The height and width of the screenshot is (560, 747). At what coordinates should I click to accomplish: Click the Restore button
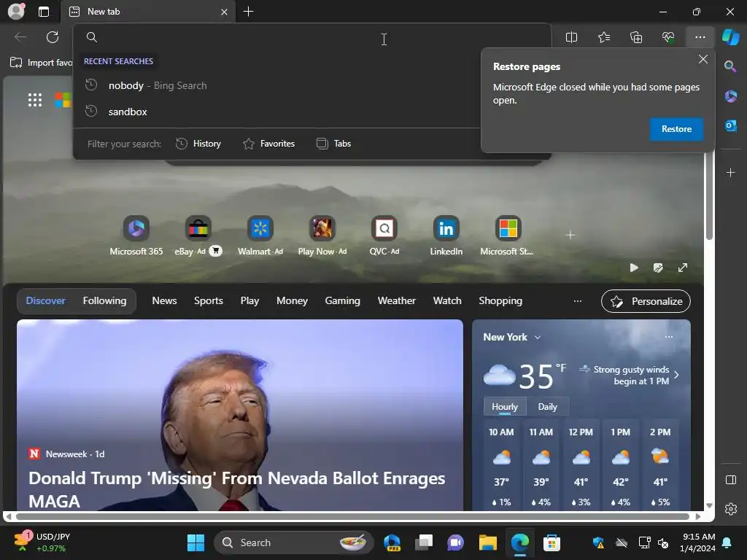click(x=676, y=129)
